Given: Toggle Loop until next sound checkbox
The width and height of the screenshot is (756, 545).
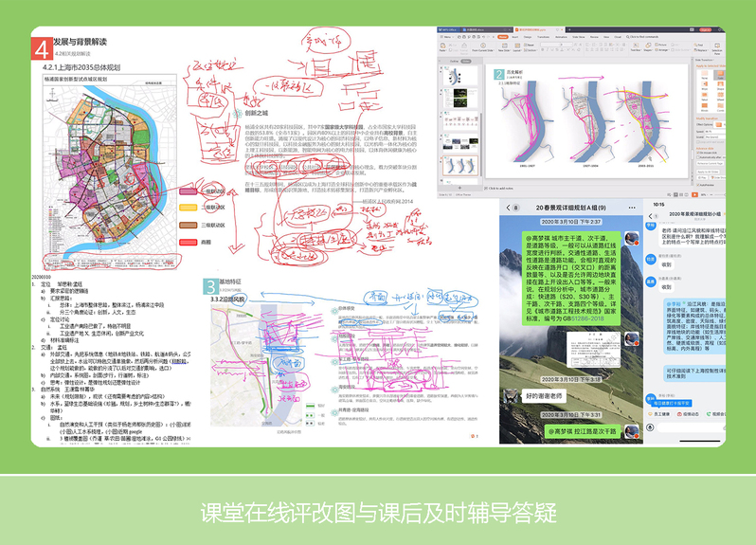Looking at the screenshot, I should (x=697, y=142).
